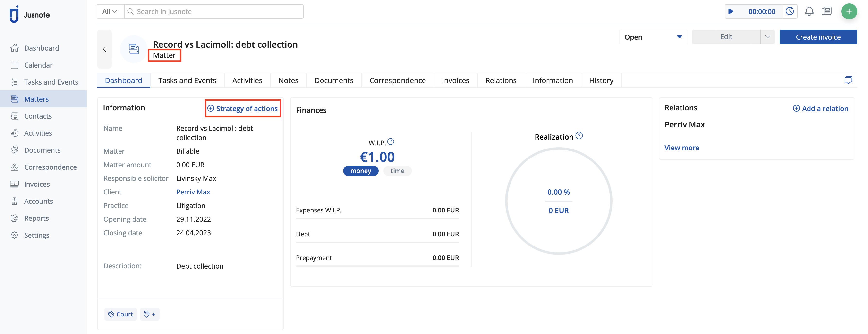The height and width of the screenshot is (334, 868).
Task: Click the green plus add button
Action: pos(849,11)
